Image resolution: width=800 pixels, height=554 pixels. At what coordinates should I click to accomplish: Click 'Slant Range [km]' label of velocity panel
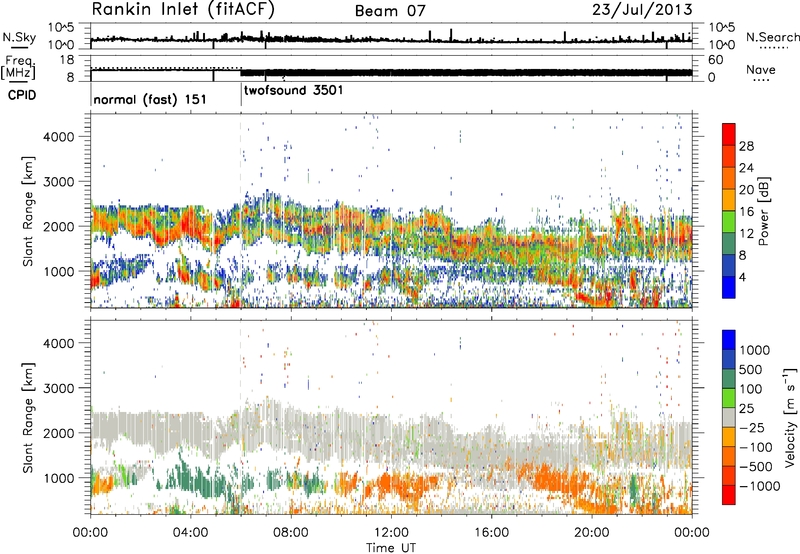click(x=28, y=418)
